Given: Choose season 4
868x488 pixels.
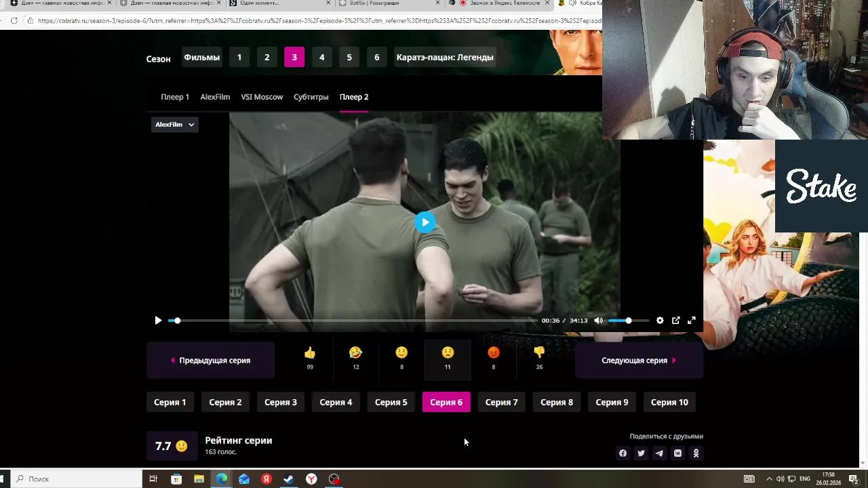Looking at the screenshot, I should [321, 58].
